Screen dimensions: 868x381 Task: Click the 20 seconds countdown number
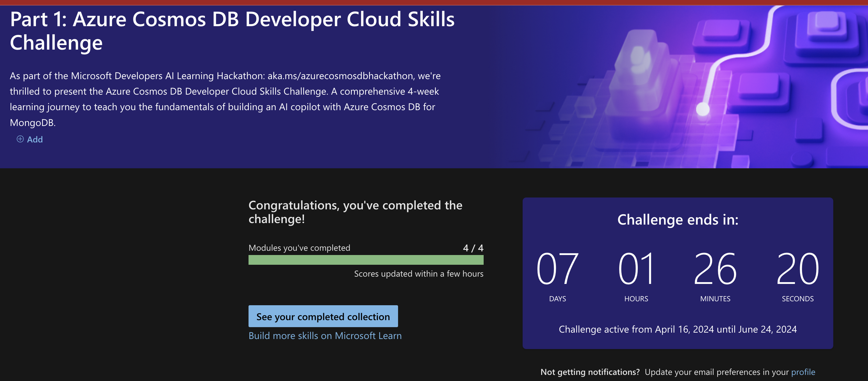pyautogui.click(x=797, y=269)
